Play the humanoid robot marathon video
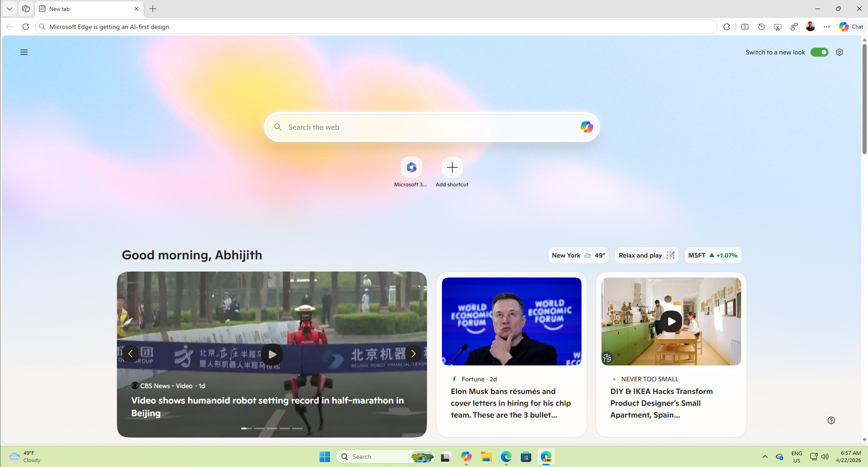 [272, 354]
